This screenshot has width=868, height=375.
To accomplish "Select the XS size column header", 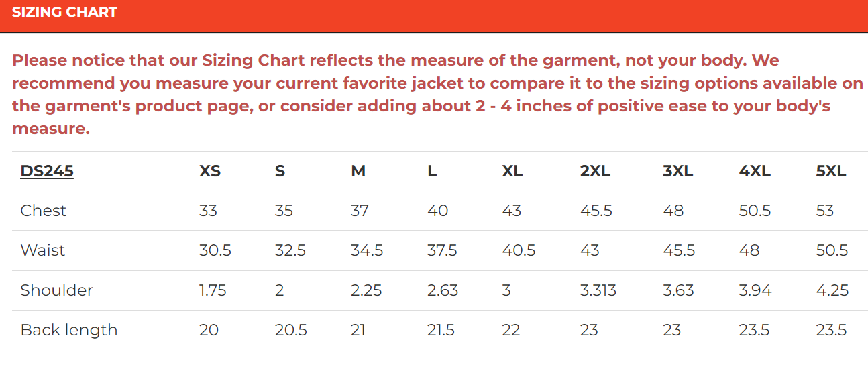I will coord(210,171).
